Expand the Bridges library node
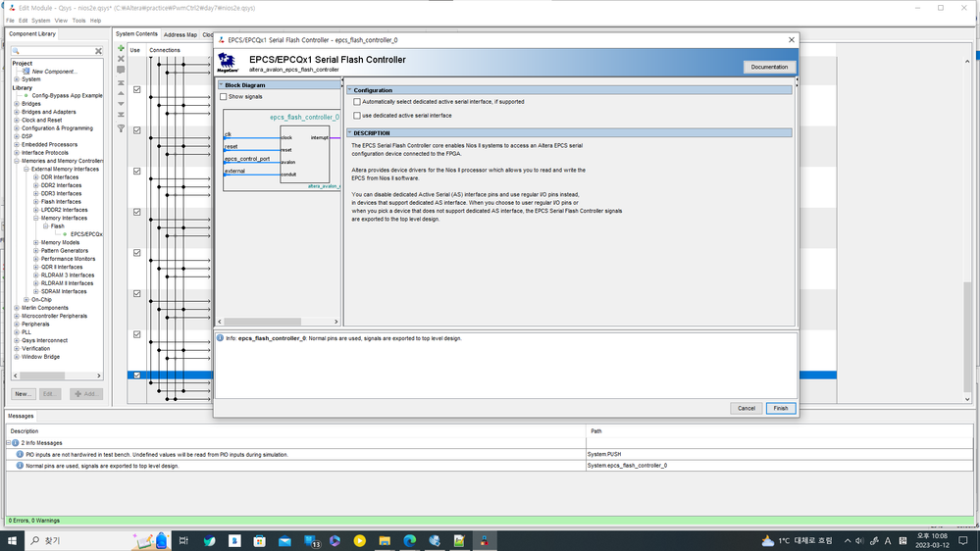This screenshot has width=980, height=551. (x=17, y=104)
